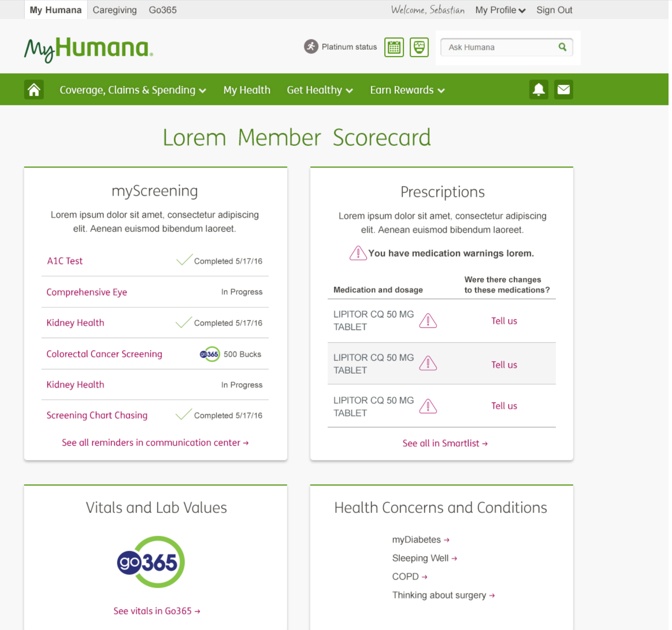
Task: Click the shield ID card icon
Action: (419, 47)
